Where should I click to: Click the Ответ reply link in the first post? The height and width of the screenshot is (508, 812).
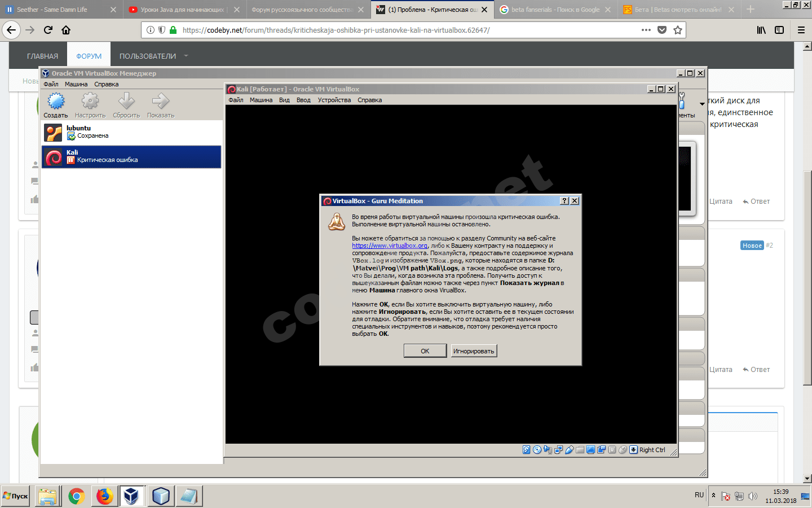(756, 202)
